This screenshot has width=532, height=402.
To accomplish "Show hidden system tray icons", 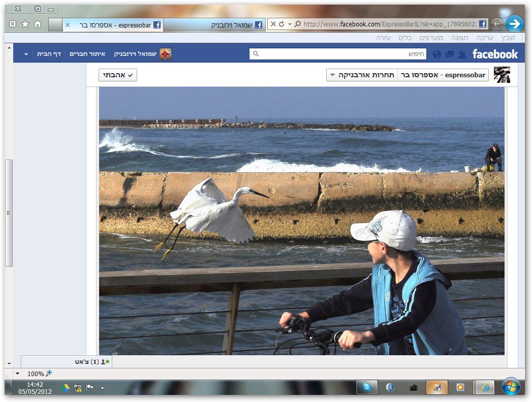I will pyautogui.click(x=103, y=388).
